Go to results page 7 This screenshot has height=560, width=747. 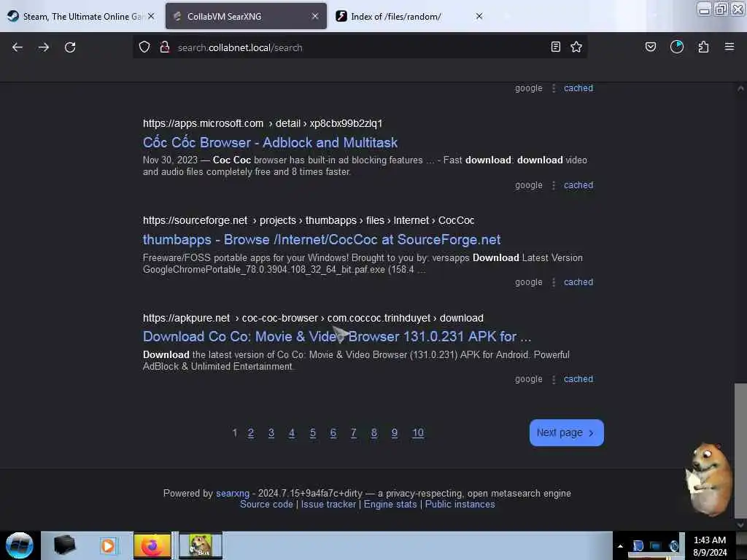click(354, 433)
